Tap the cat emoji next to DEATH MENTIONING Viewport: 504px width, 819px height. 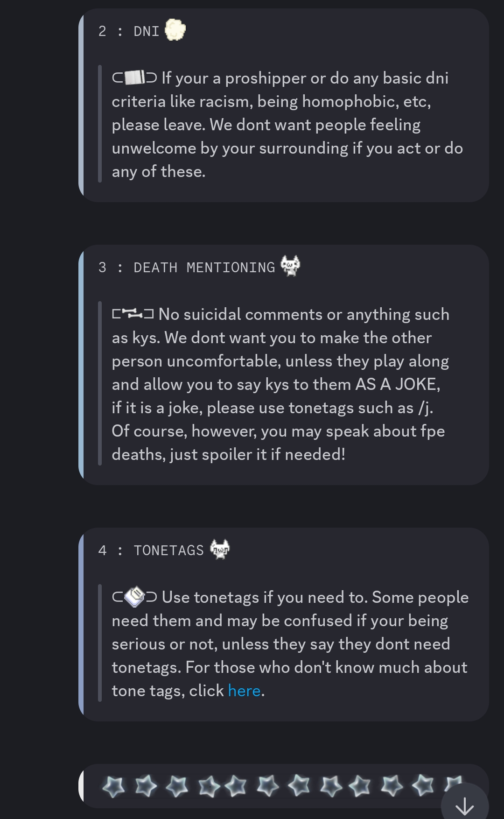[290, 266]
